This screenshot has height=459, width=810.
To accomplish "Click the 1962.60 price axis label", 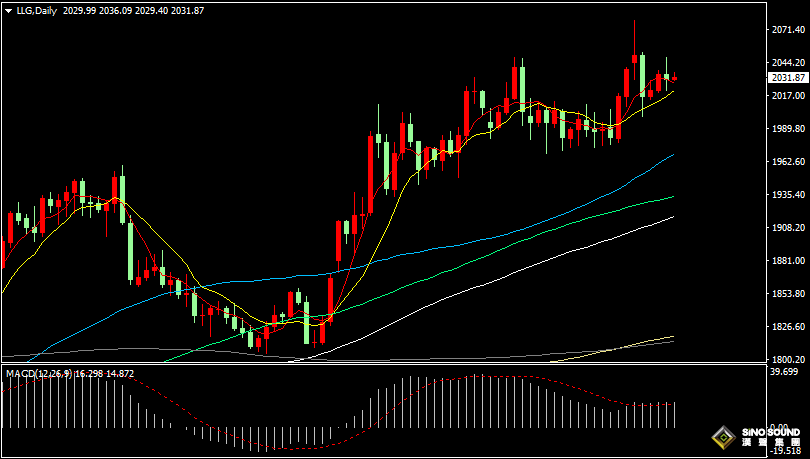I will coord(788,162).
